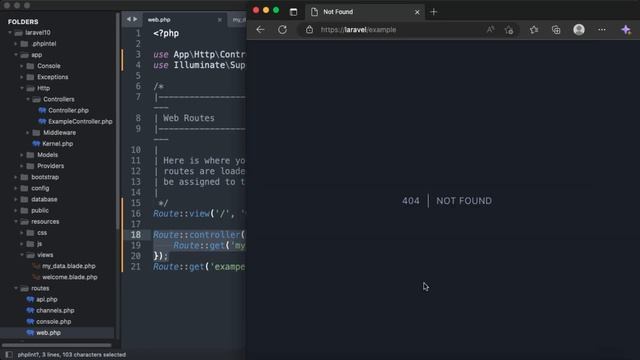The height and width of the screenshot is (360, 640).
Task: Open ExampleController.php file
Action: point(80,122)
